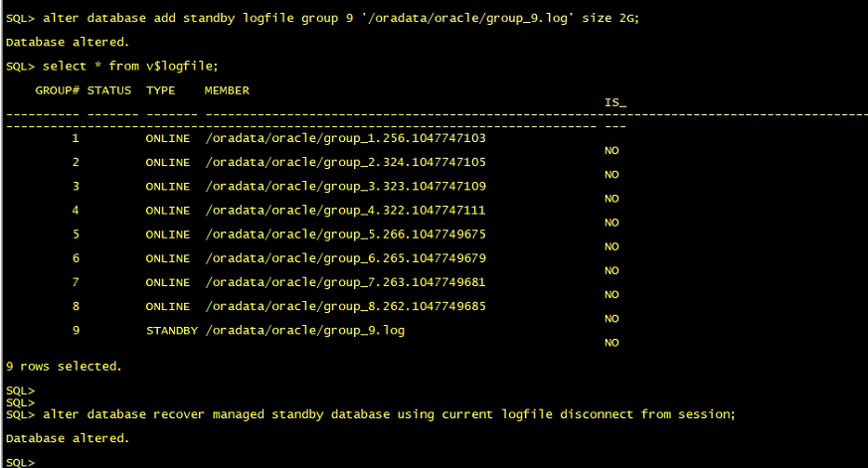Click the select * from v$logfile command
The width and height of the screenshot is (868, 468).
(129, 66)
